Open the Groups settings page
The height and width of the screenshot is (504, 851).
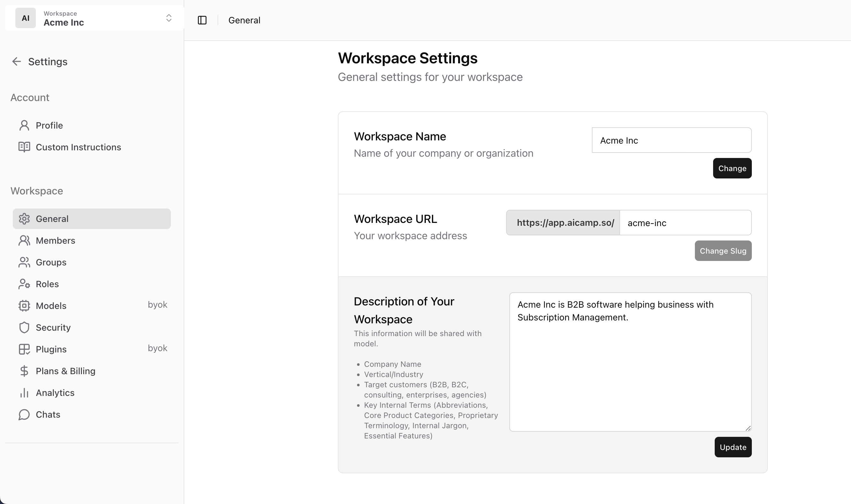(51, 262)
